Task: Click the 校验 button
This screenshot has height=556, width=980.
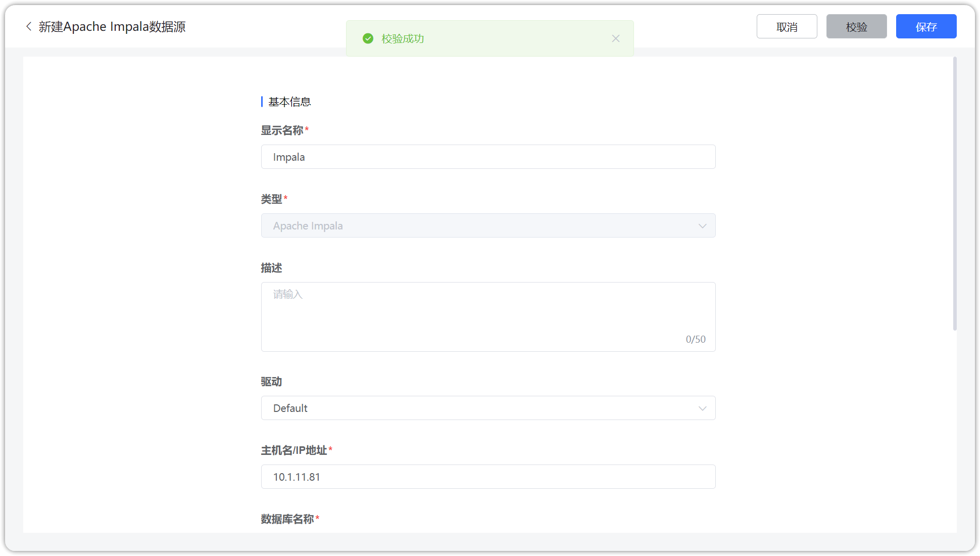Action: pyautogui.click(x=856, y=26)
